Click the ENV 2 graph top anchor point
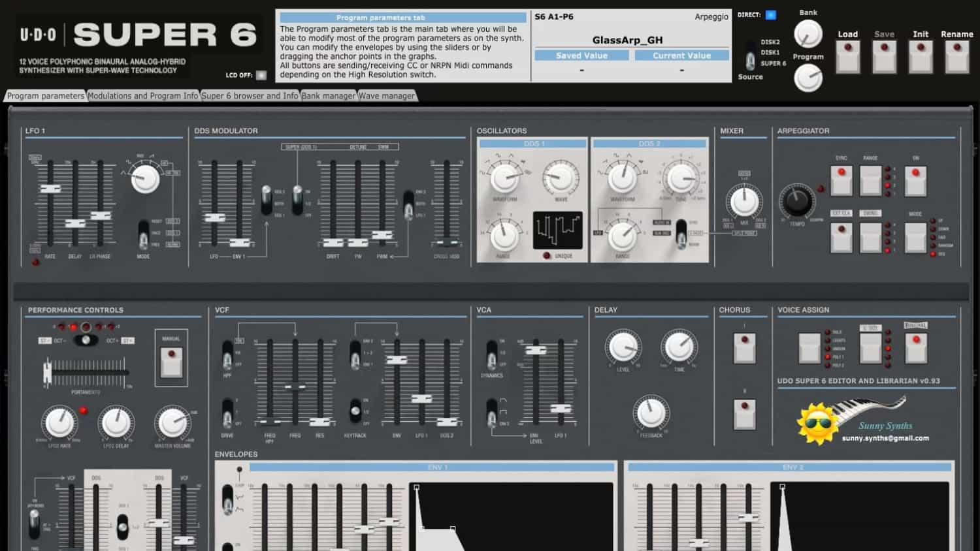This screenshot has height=551, width=980. click(782, 487)
